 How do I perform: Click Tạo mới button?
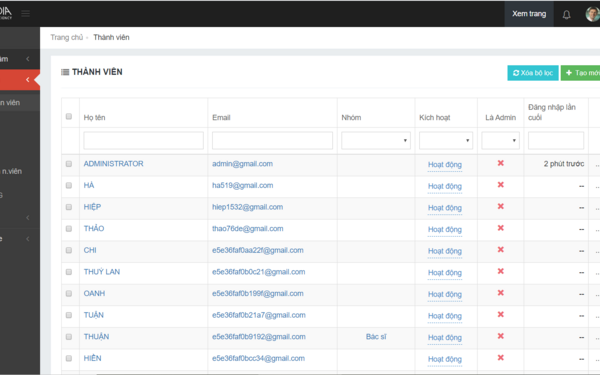(580, 73)
